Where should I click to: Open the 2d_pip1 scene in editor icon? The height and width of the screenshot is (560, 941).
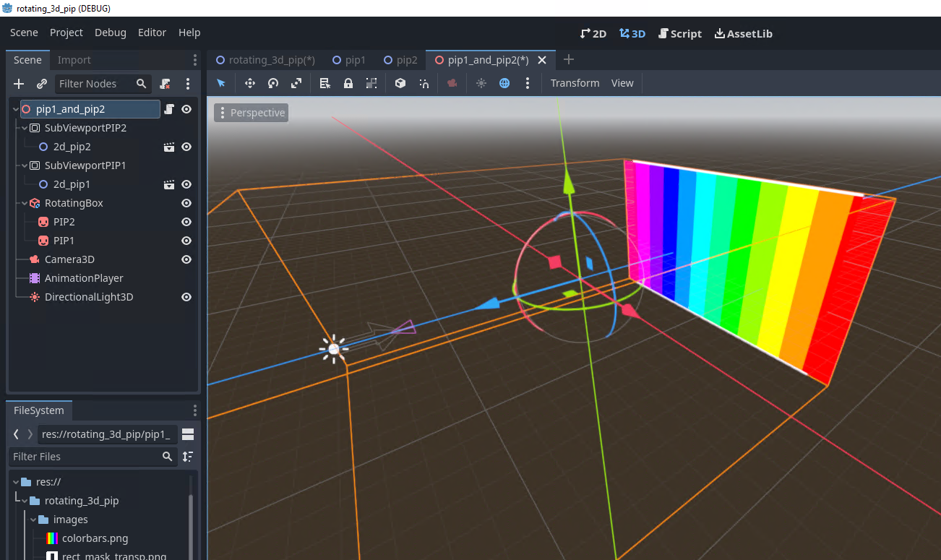pos(169,184)
